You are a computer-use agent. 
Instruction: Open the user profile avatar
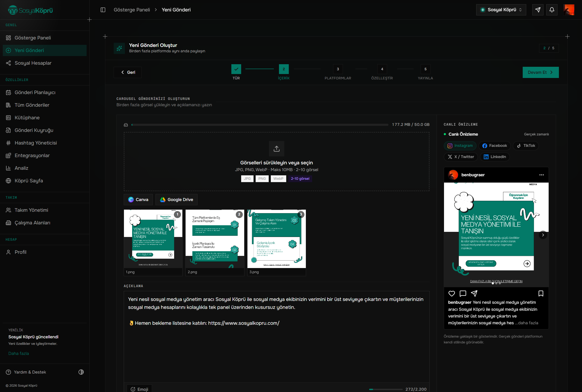(569, 10)
